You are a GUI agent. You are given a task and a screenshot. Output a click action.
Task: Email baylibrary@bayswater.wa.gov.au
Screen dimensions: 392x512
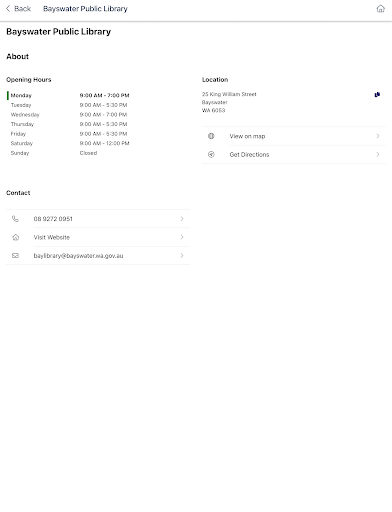[x=98, y=256]
